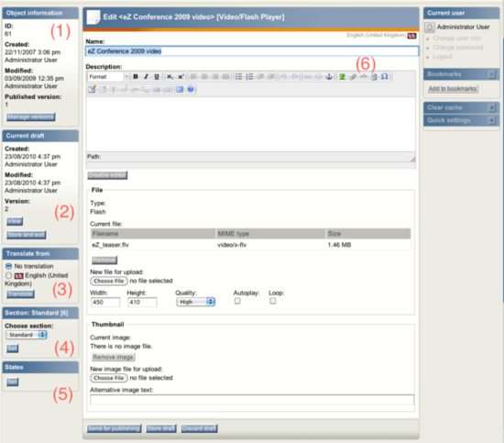Screen dimensions: 504x443
Task: Select English (United Kingdom) translation radio button
Action: coord(8,275)
